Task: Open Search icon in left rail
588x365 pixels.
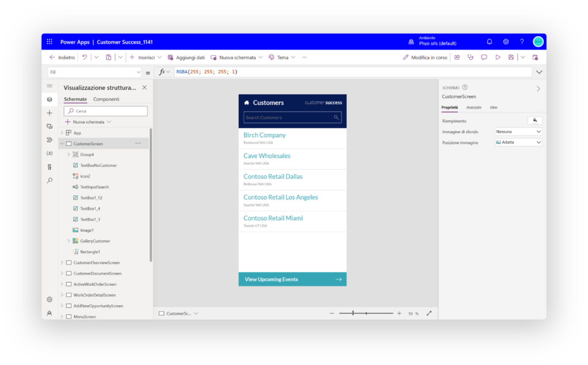Action: click(49, 180)
